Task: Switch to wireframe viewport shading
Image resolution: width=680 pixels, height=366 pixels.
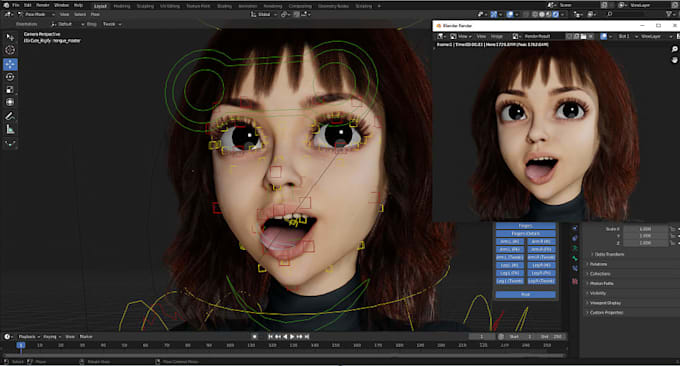Action: click(535, 14)
